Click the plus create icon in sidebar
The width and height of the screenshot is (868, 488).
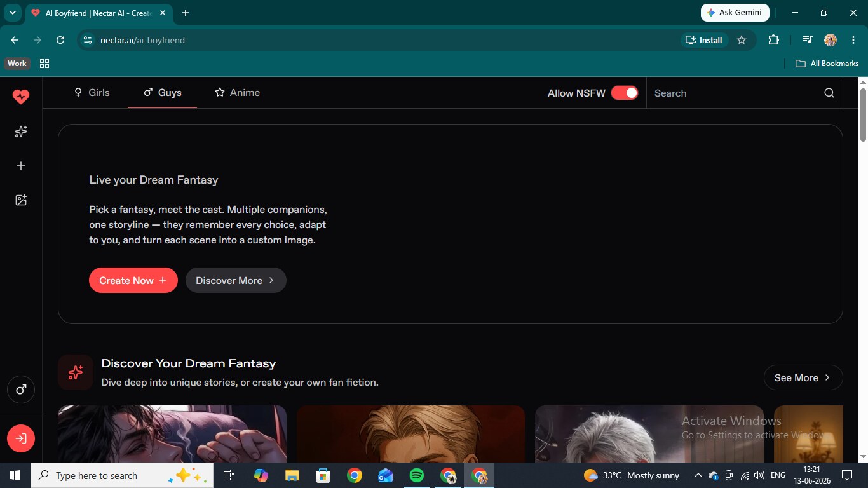(x=21, y=166)
